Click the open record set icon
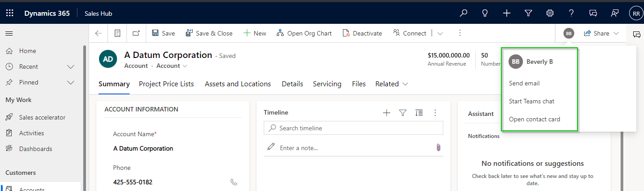644x191 pixels. tap(117, 33)
